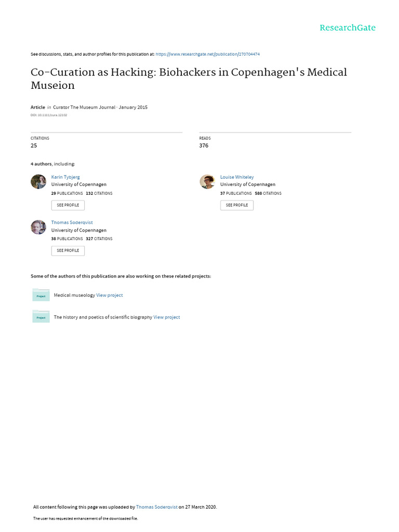
Task: Click the article title heading
Action: [x=189, y=78]
